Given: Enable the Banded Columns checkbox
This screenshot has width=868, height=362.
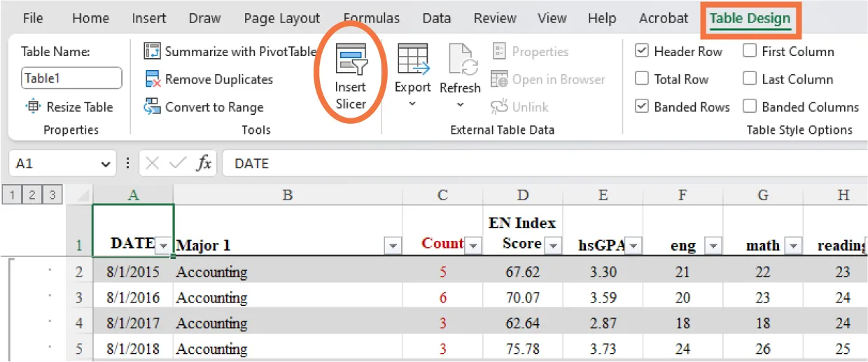Looking at the screenshot, I should (750, 107).
